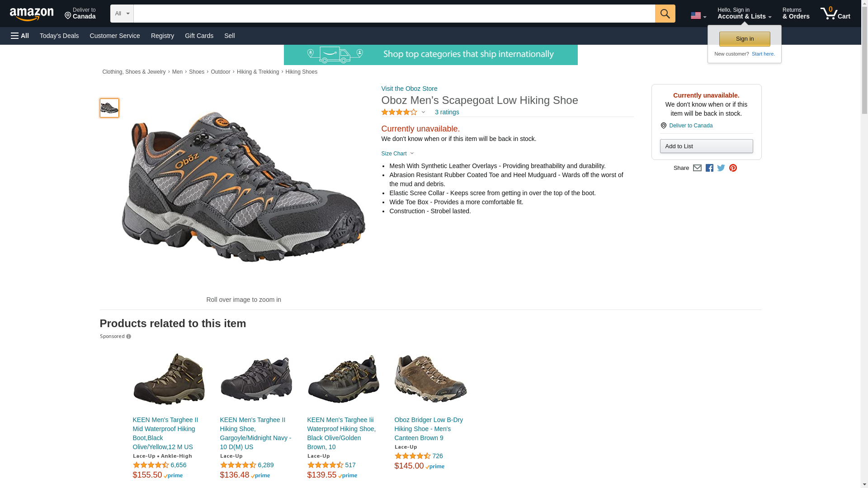The image size is (868, 488).
Task: Click the Amazon logo
Action: click(32, 14)
